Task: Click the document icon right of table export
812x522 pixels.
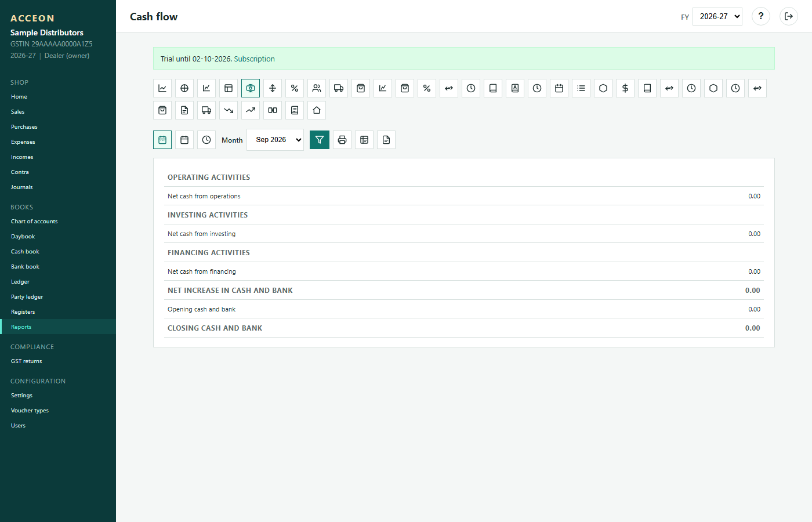Action: 386,140
